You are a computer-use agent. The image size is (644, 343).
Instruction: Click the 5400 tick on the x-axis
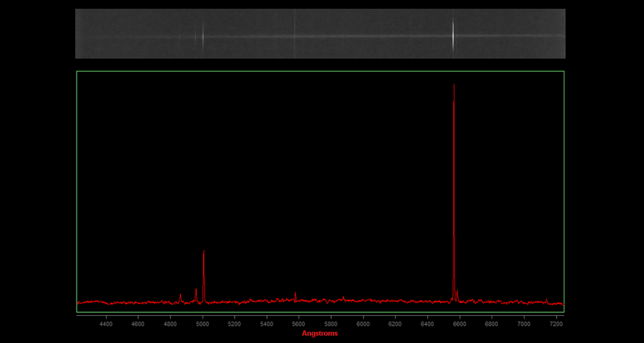[267, 324]
